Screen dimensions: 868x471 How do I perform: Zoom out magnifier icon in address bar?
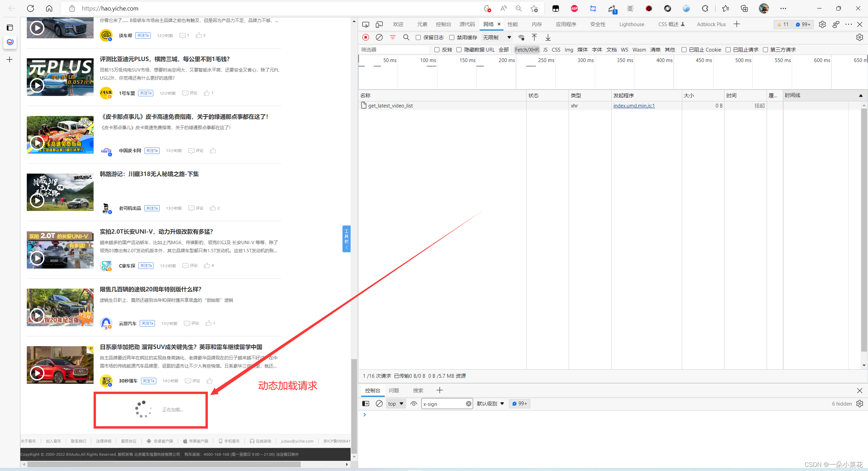click(x=519, y=8)
